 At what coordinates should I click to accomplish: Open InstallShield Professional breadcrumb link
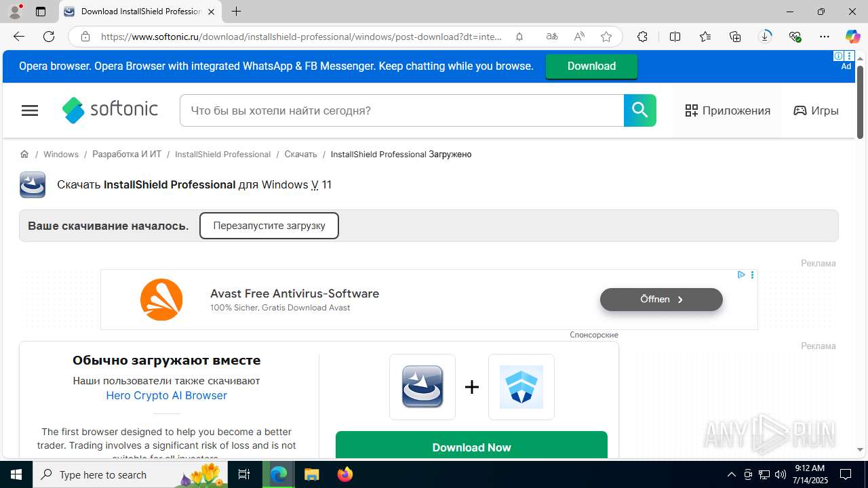coord(222,154)
